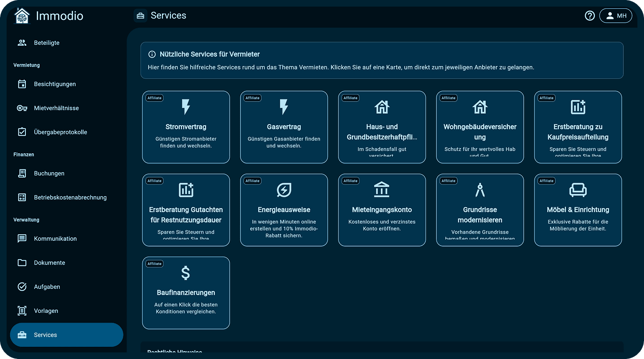Image resolution: width=644 pixels, height=359 pixels.
Task: Open the Stromvertrag service card title
Action: point(186,127)
